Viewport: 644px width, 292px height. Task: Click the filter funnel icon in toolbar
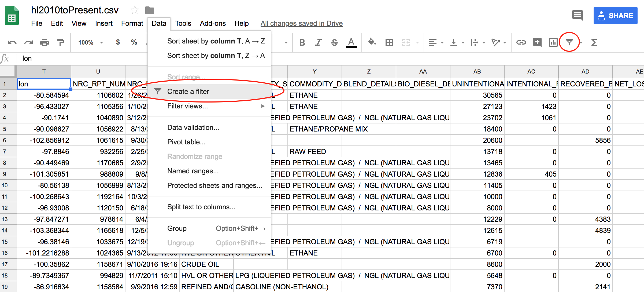(x=569, y=42)
